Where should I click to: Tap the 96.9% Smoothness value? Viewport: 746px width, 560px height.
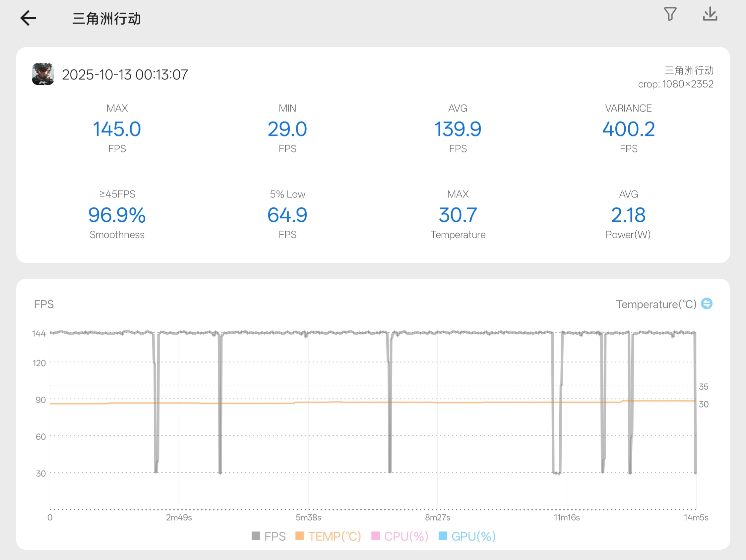(117, 215)
